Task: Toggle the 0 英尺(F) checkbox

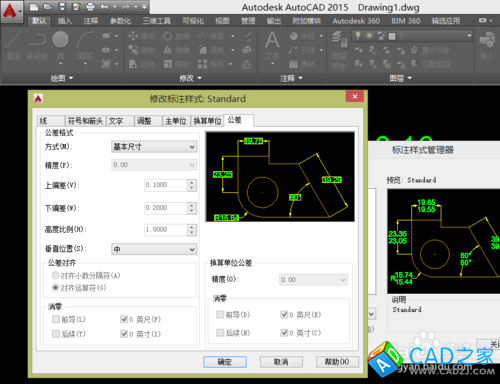Action: pos(124,319)
